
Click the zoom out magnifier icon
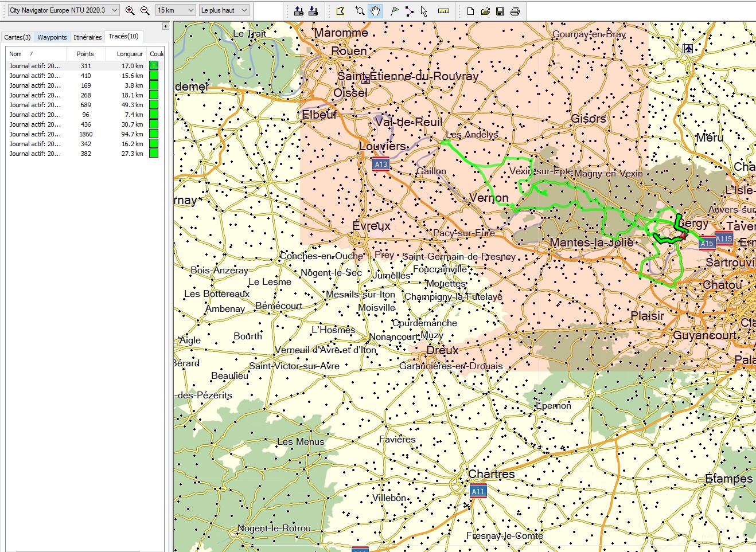point(145,10)
